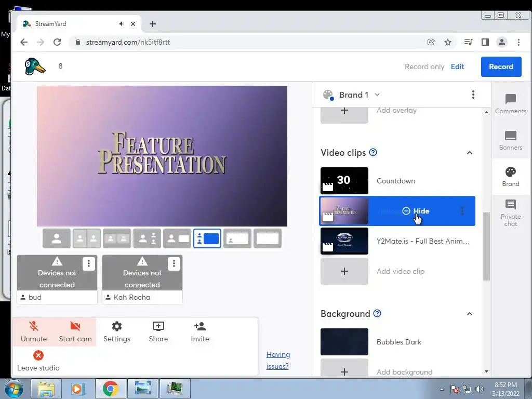Select the Brand side tab
This screenshot has width=532, height=399.
click(x=510, y=177)
